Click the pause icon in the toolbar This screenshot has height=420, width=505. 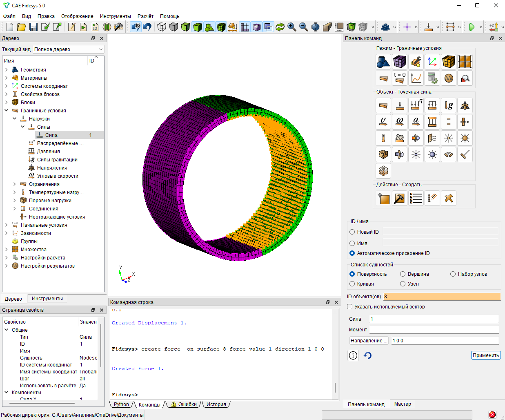point(107,27)
